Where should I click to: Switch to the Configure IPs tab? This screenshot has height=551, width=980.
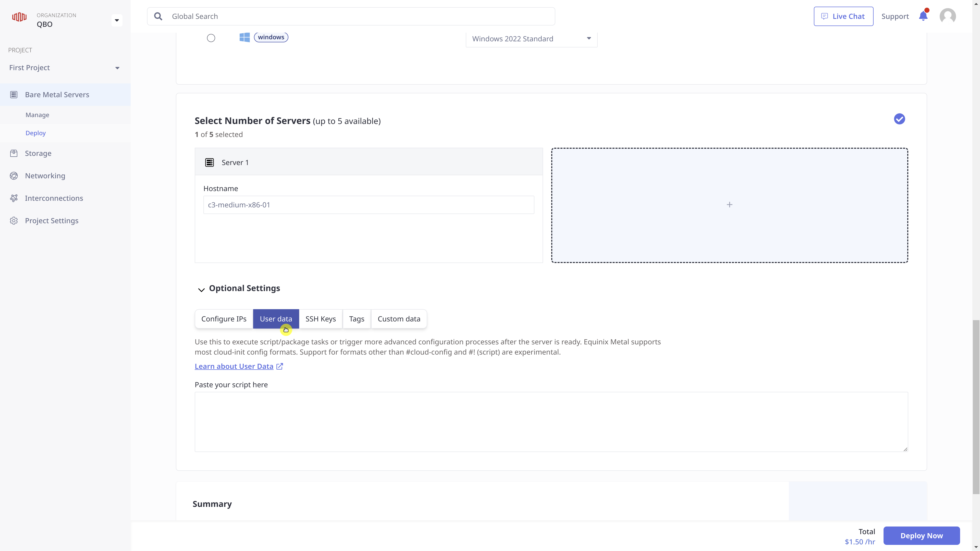tap(224, 319)
